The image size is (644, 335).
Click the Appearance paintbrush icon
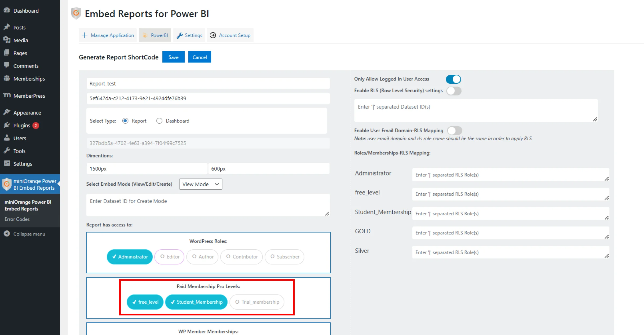7,112
